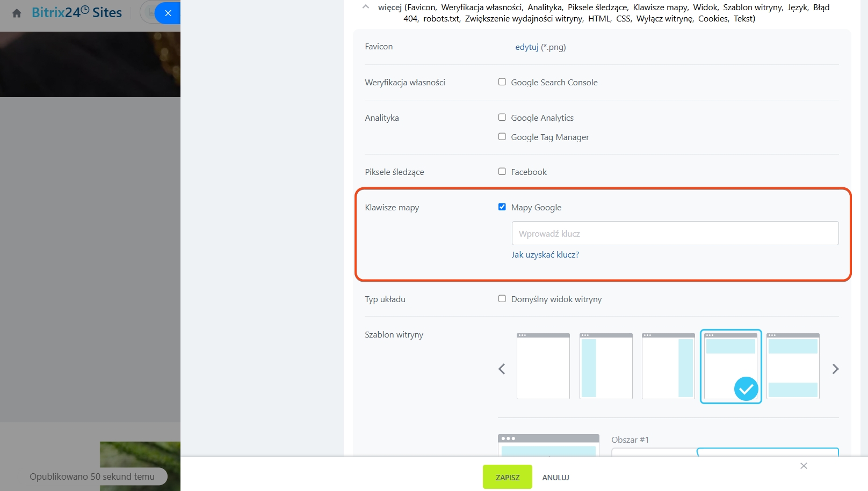Click the ANULUJ button
The width and height of the screenshot is (868, 491).
(555, 478)
